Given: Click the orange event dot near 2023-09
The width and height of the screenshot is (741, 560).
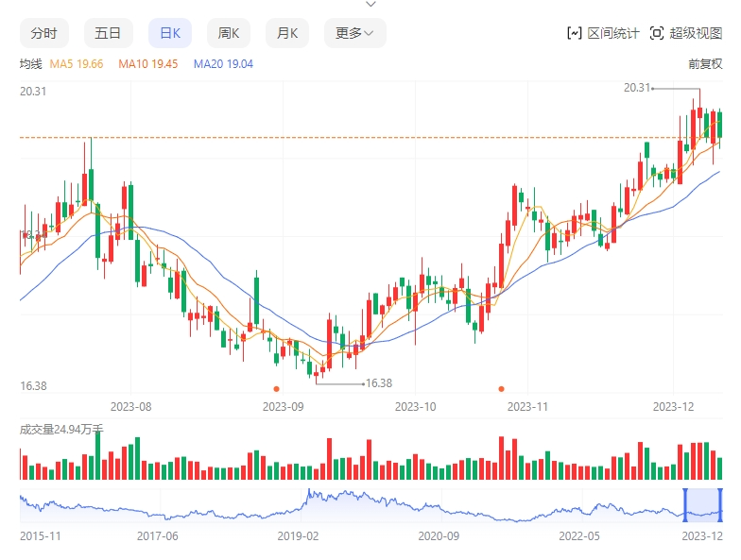Looking at the screenshot, I should pyautogui.click(x=276, y=388).
